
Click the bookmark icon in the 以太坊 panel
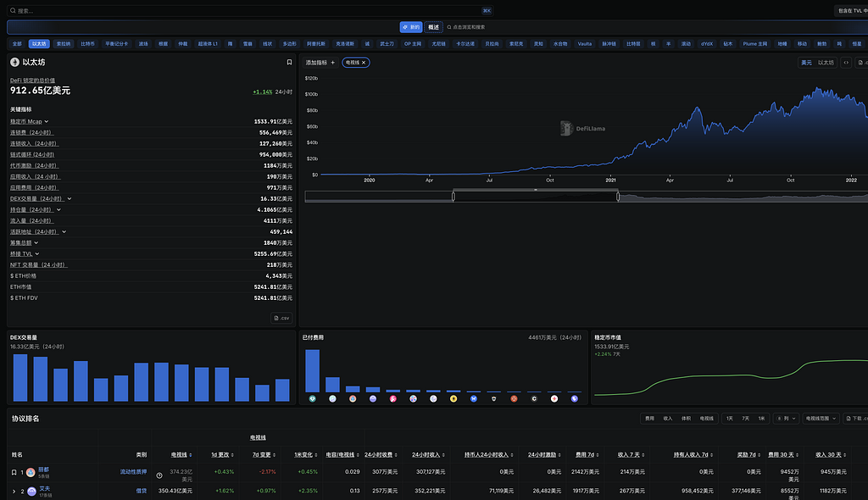click(x=289, y=62)
